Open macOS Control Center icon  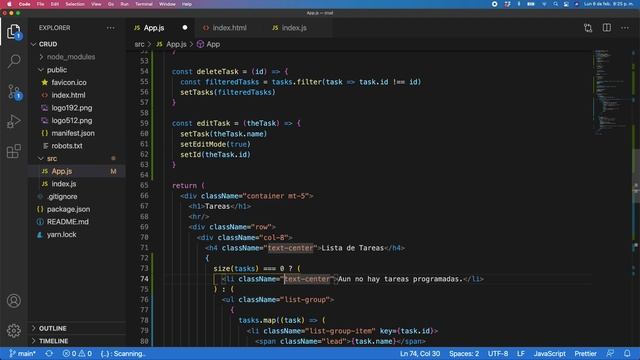[566, 4]
